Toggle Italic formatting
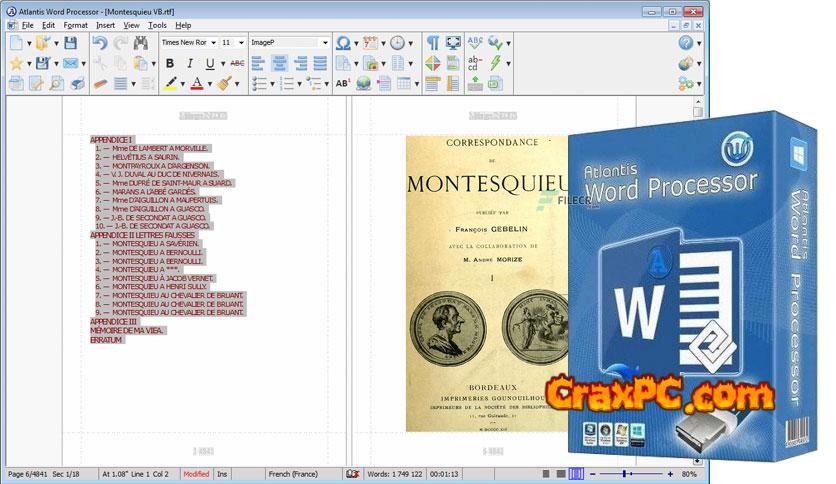The image size is (836, 484). (192, 63)
